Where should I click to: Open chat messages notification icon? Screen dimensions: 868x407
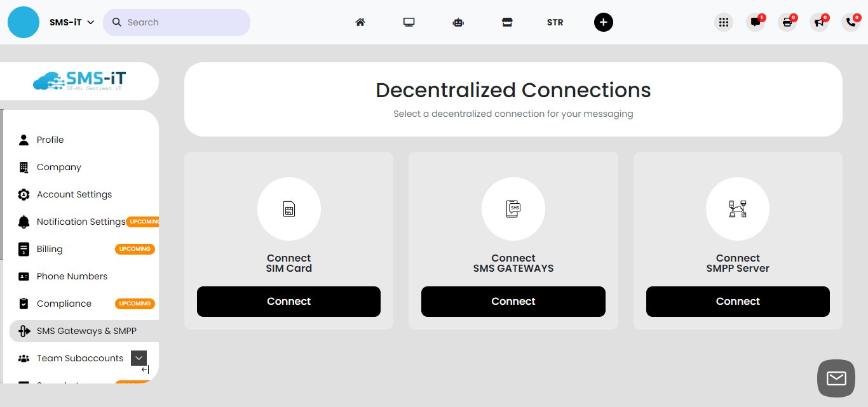(x=755, y=22)
